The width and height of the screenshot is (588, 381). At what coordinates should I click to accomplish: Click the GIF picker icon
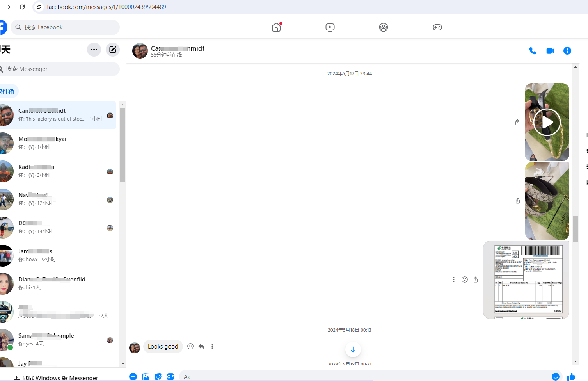[x=171, y=376]
